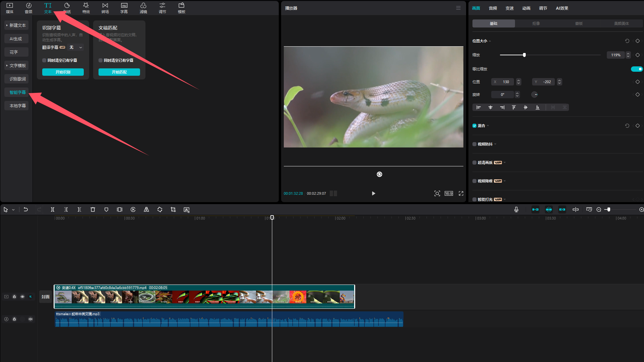Image resolution: width=644 pixels, height=362 pixels.
Task: Check 同时清空已有字幕 under 文稿匹配
Action: (x=101, y=60)
